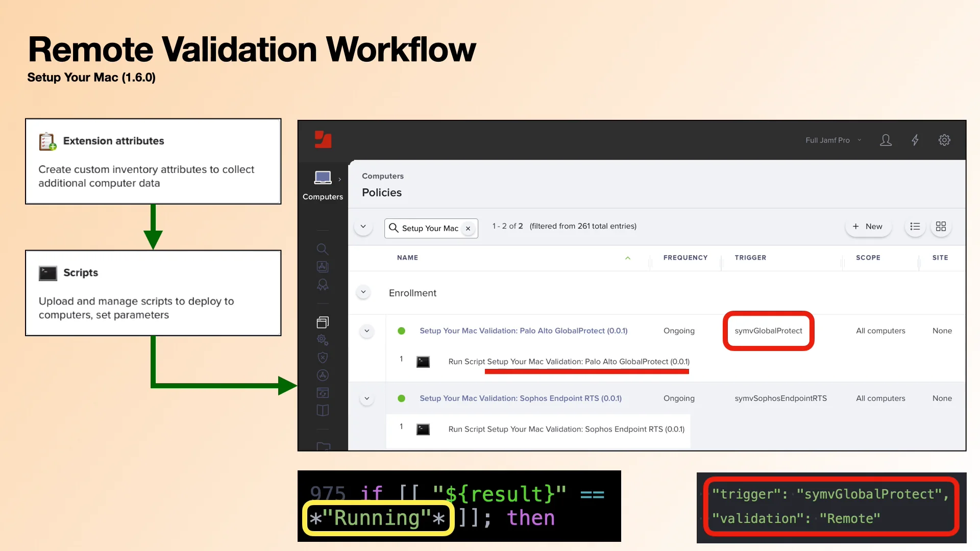This screenshot has width=980, height=551.
Task: Open Setup Your Mac Validation: Palo Alto GlobalProtect policy
Action: (524, 331)
